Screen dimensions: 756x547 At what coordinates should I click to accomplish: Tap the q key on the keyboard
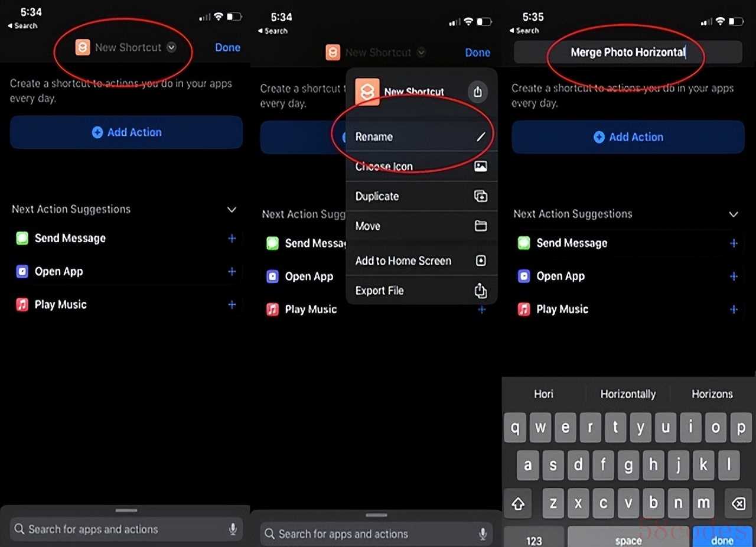[515, 428]
